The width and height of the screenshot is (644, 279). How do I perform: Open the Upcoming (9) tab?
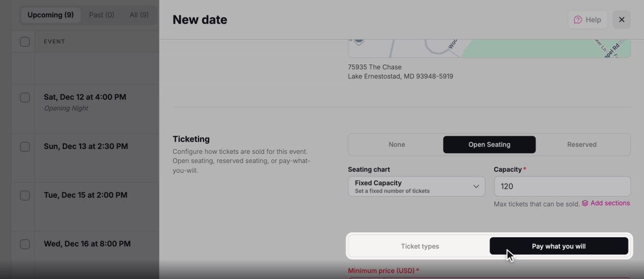click(50, 15)
